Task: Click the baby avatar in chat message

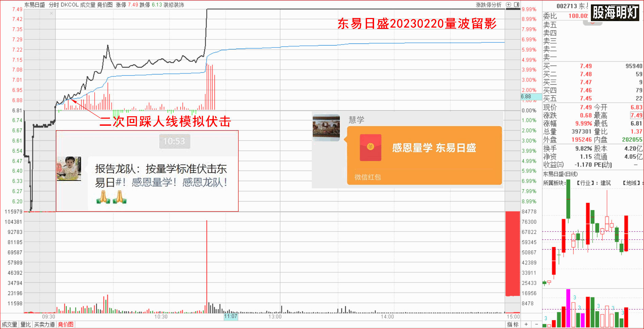Action: 69,169
